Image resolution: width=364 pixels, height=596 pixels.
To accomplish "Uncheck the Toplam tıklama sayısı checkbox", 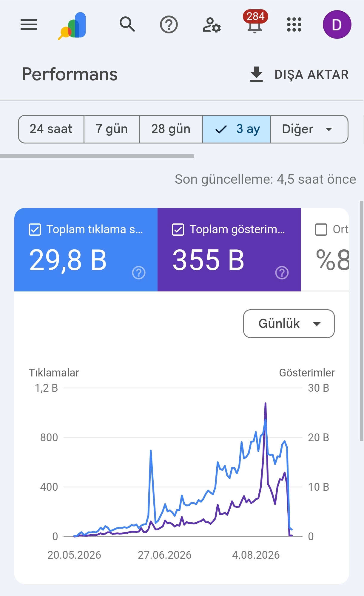I will 35,230.
